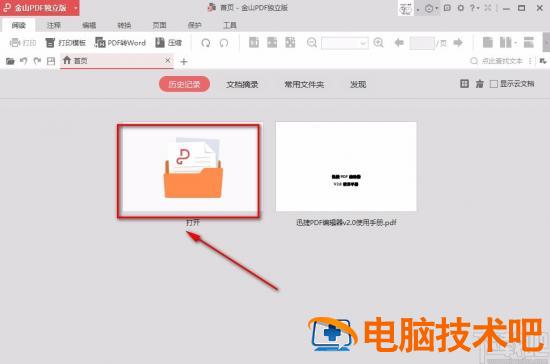Open the 发现 discover section
The width and height of the screenshot is (550, 364).
[358, 84]
